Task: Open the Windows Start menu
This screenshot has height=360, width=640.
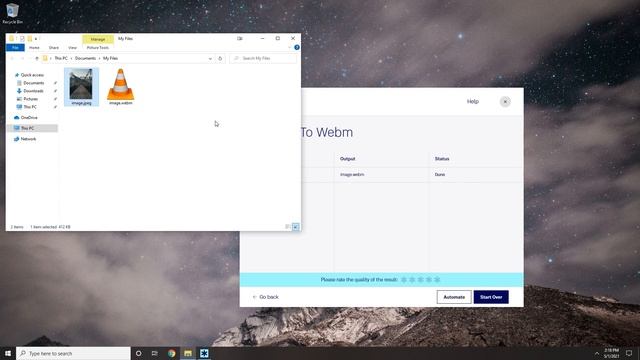Action: (x=8, y=353)
